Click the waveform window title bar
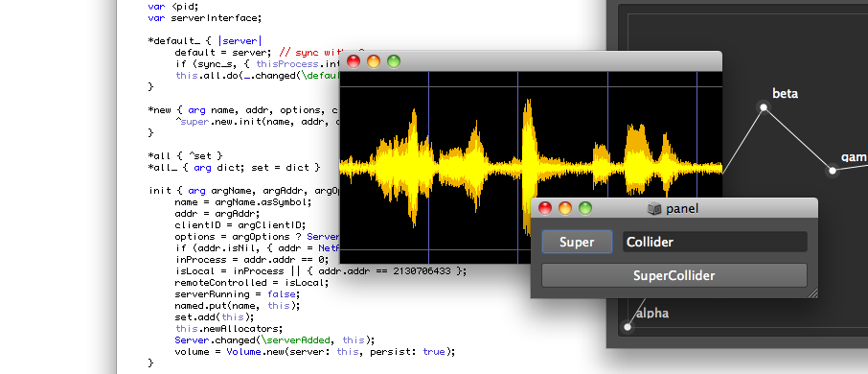The width and height of the screenshot is (868, 374). tap(531, 61)
